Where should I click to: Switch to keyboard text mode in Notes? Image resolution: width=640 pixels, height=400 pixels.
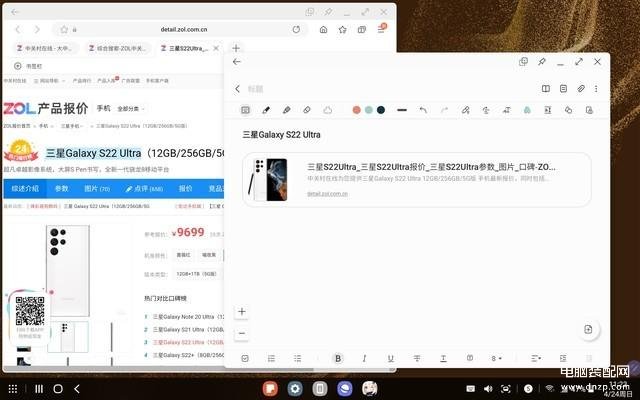245,110
